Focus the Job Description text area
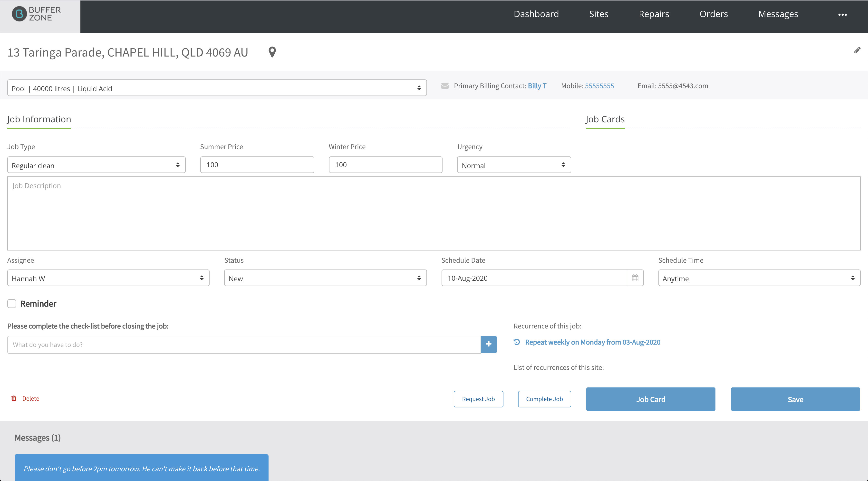868x481 pixels. coord(434,213)
